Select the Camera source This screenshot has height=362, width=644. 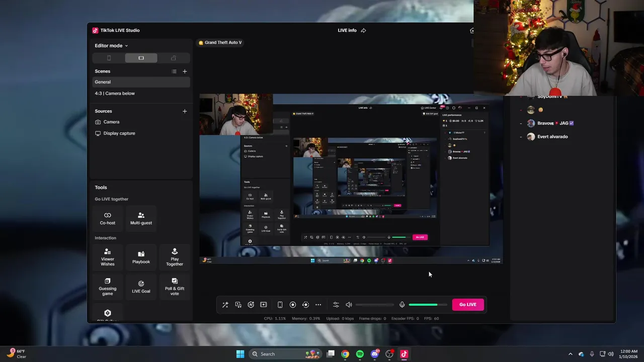pos(141,122)
